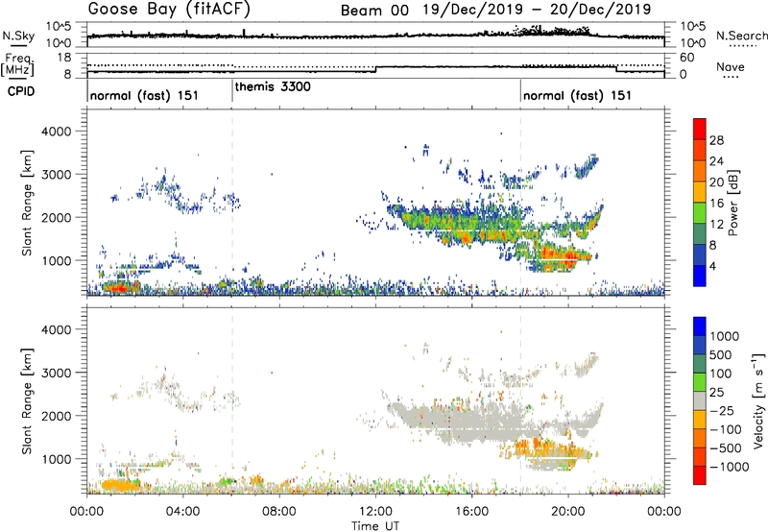Click the blue bottom of the power colorbar

pos(700,277)
